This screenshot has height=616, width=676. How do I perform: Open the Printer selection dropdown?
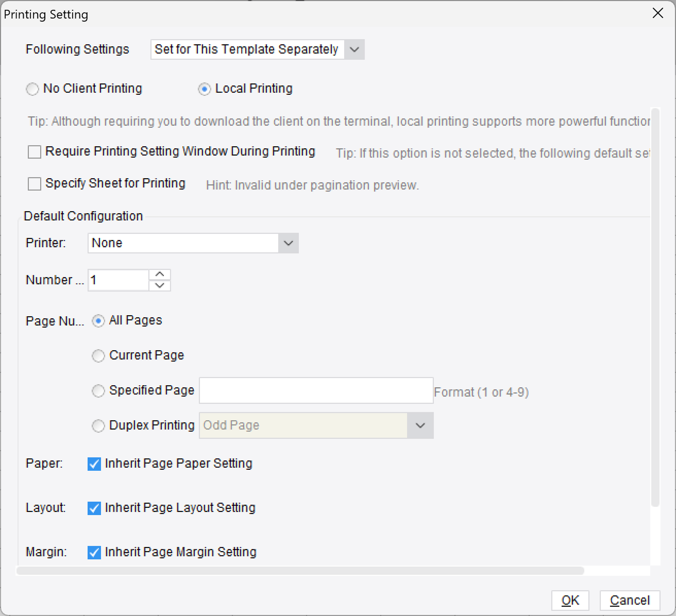click(x=288, y=243)
